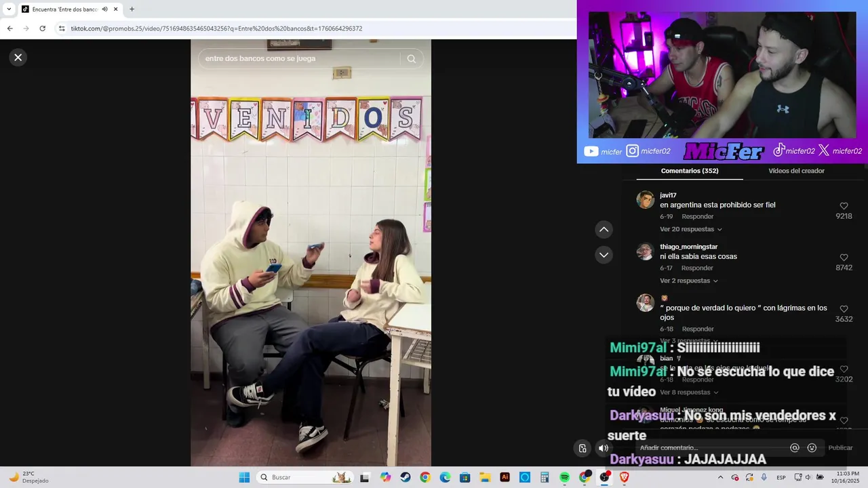Open Brave browser from the taskbar

click(625, 477)
